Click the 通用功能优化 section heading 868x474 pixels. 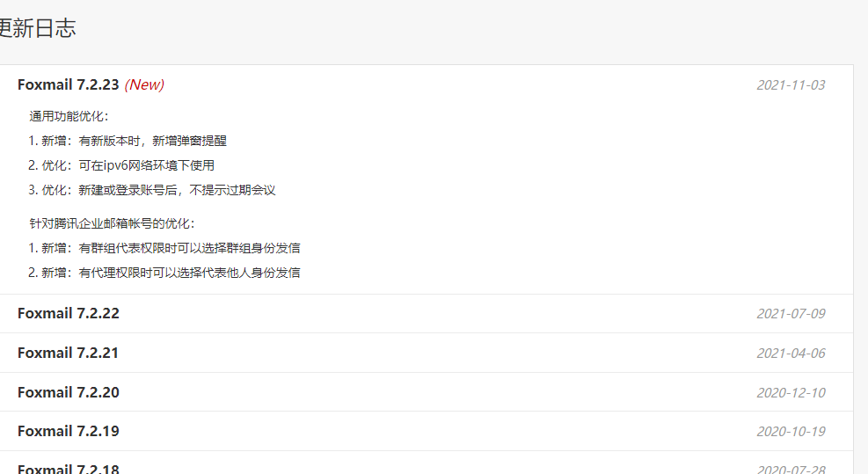click(69, 116)
